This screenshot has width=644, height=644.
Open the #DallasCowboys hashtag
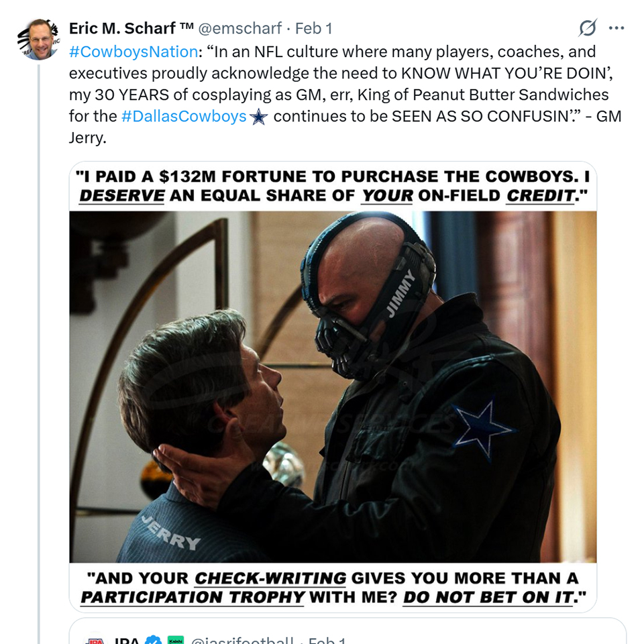point(184,117)
